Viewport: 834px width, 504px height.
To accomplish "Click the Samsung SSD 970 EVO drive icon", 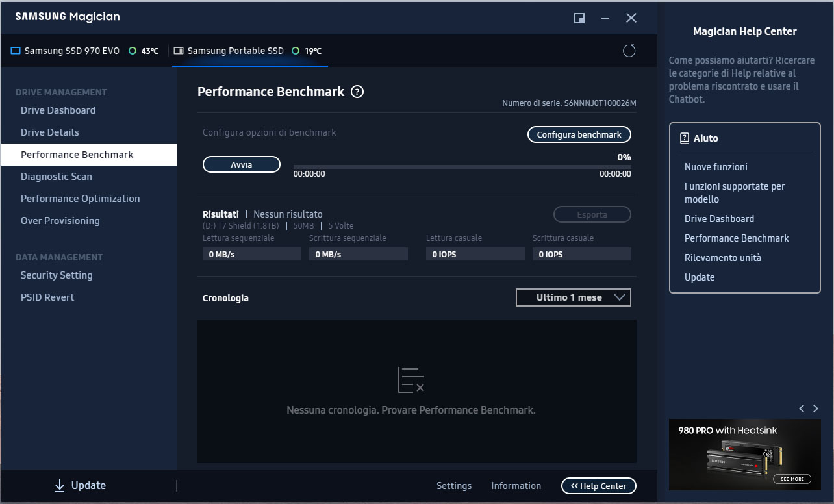I will 16,51.
